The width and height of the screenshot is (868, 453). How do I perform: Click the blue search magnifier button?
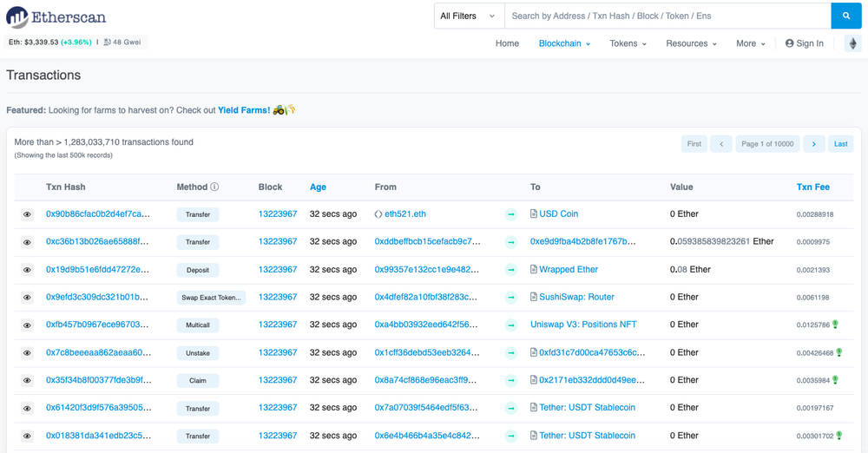(845, 16)
